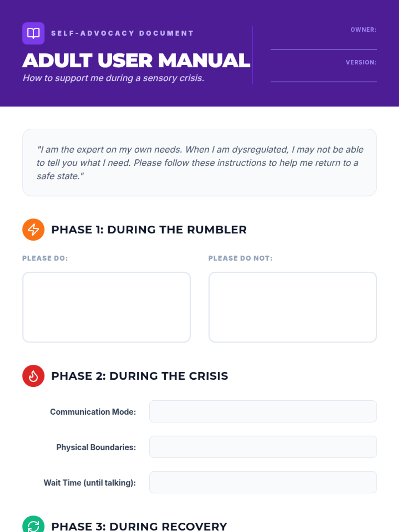Click the red flame icon
The height and width of the screenshot is (532, 399).
[33, 376]
